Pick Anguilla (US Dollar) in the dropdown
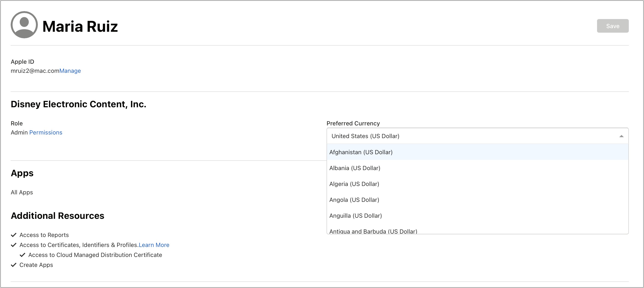The width and height of the screenshot is (644, 288). coord(477,216)
